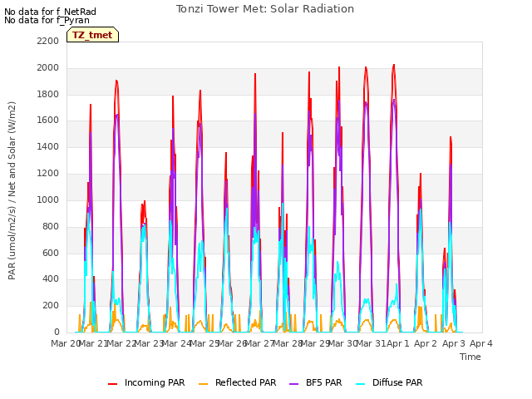The image size is (532, 399).
Task: Click the TZ_tmet annotation box
Action: click(92, 35)
